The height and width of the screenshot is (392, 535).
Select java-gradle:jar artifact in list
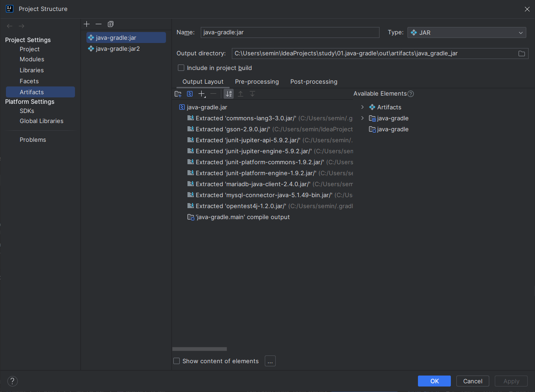coord(126,38)
